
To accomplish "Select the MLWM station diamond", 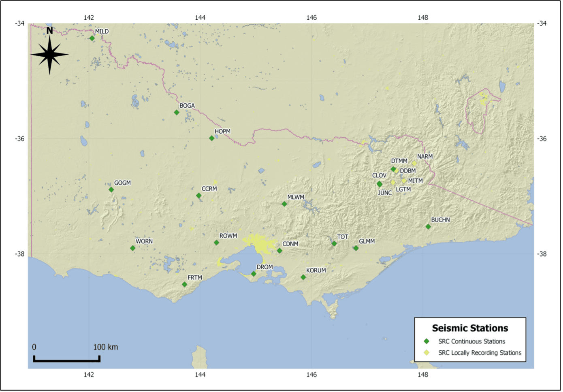I will point(284,204).
